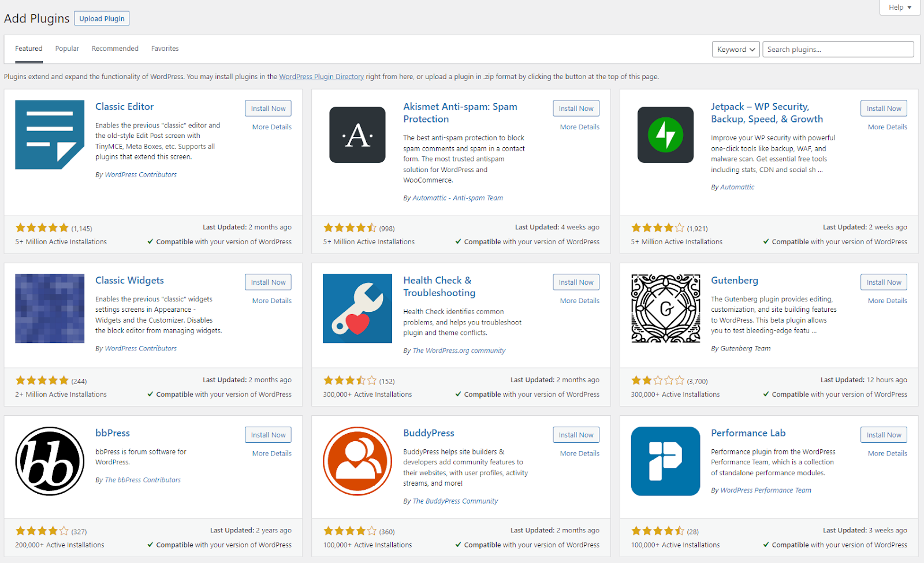Open More Details for Health Check
The height and width of the screenshot is (563, 924).
coord(580,301)
